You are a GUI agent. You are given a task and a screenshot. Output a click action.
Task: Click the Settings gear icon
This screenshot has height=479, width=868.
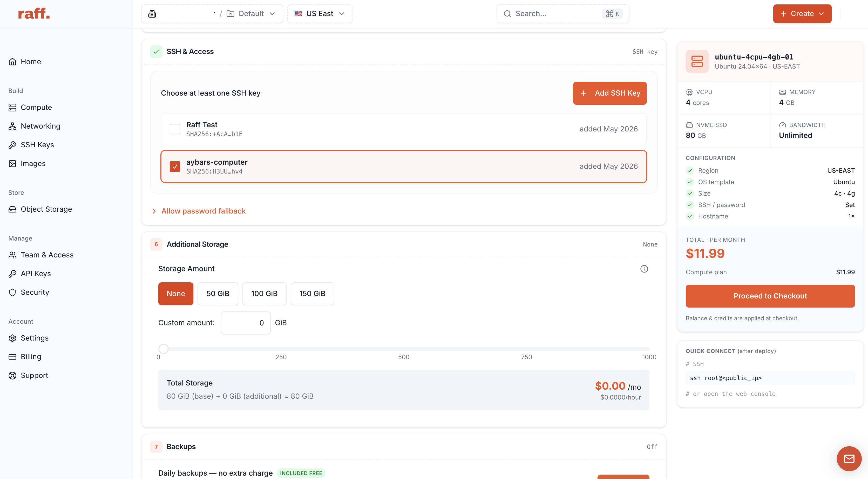pyautogui.click(x=12, y=338)
